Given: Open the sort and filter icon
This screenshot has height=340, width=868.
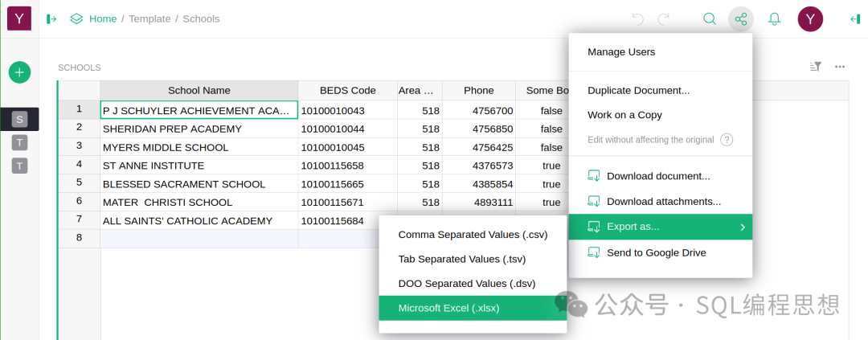Looking at the screenshot, I should (816, 67).
